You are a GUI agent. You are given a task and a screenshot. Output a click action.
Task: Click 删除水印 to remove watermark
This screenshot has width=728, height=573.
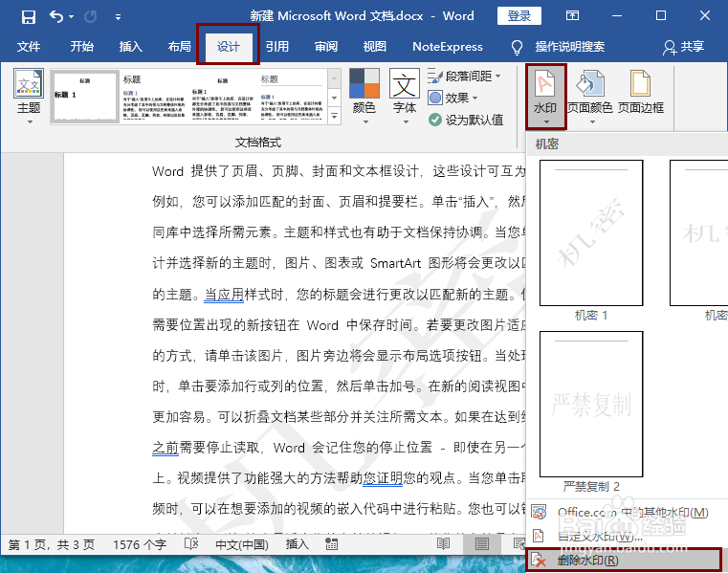tap(624, 560)
